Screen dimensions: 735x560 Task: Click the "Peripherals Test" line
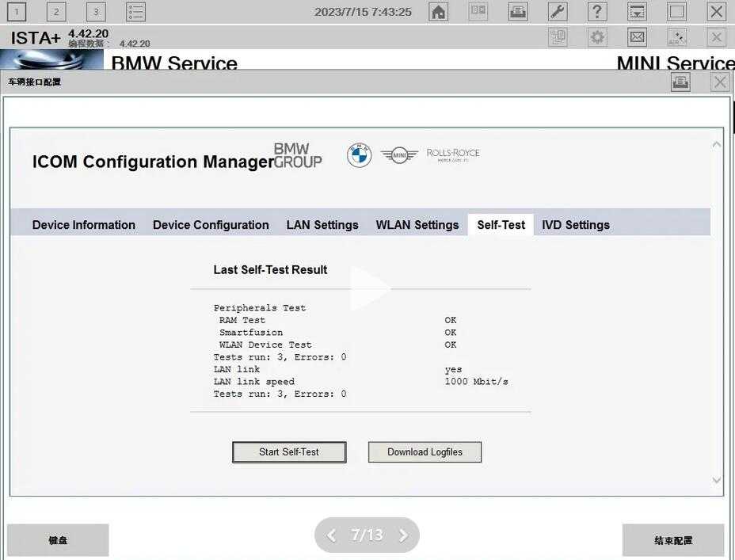(260, 308)
